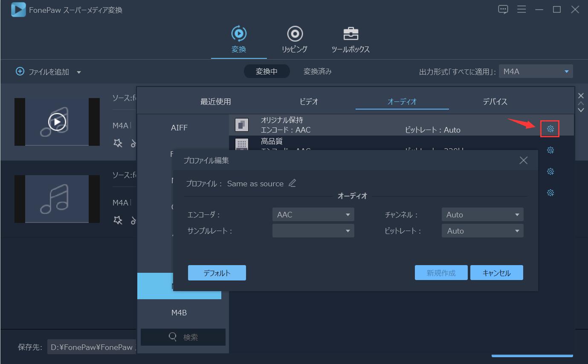Viewport: 588px width, 364px height.
Task: Open the feedback chat bubble icon
Action: click(503, 9)
